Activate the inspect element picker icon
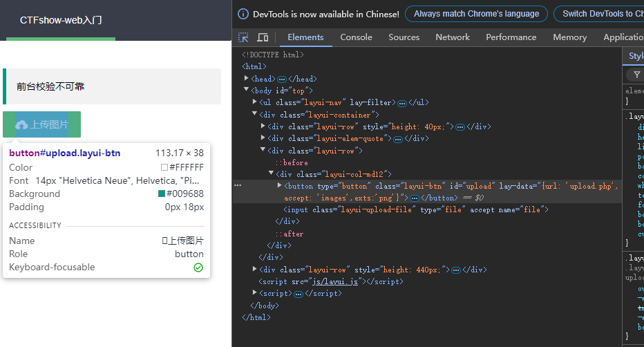The width and height of the screenshot is (644, 347). pyautogui.click(x=243, y=37)
